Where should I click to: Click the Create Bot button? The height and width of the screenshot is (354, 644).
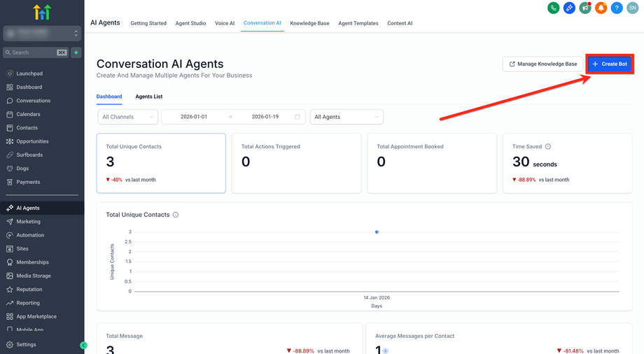click(610, 64)
